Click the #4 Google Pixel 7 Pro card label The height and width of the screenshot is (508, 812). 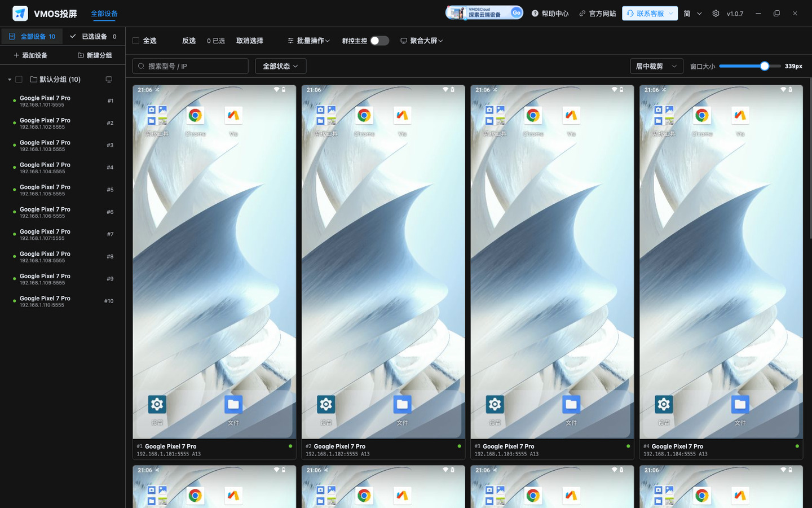coord(673,446)
